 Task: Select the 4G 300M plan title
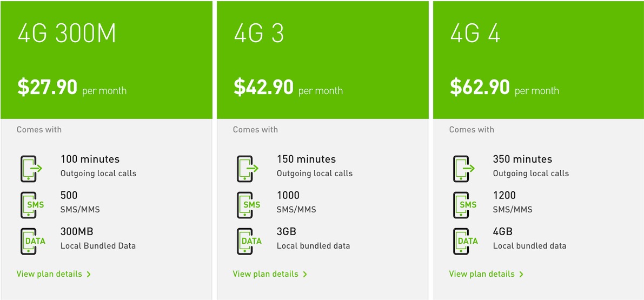click(x=67, y=34)
